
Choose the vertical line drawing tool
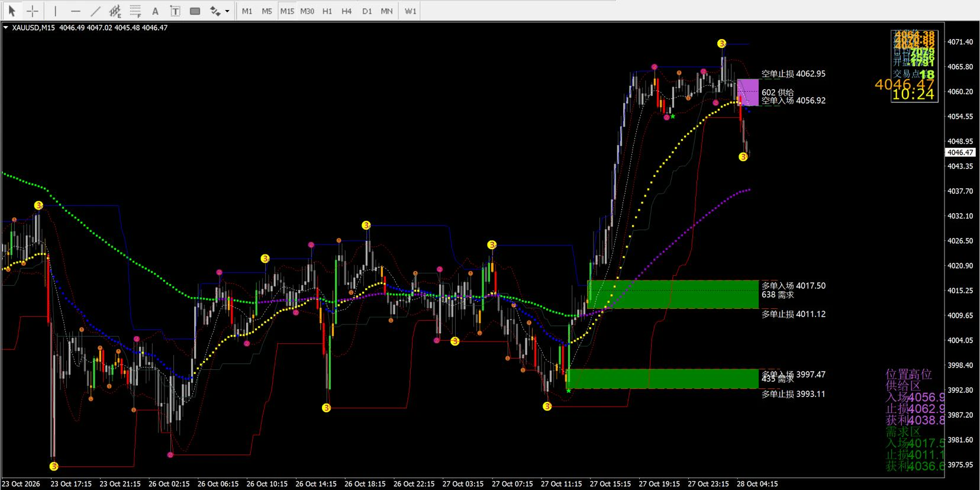[55, 11]
